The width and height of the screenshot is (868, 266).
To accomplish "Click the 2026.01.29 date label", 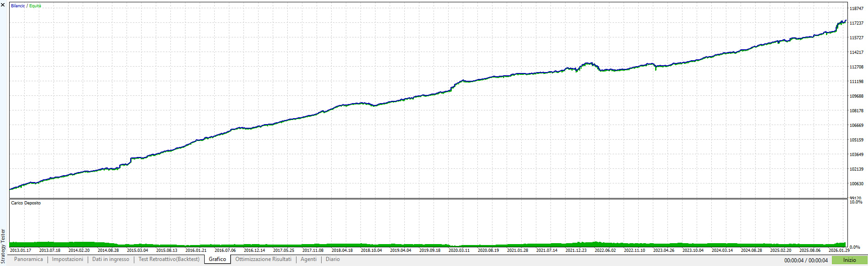I will 839,250.
